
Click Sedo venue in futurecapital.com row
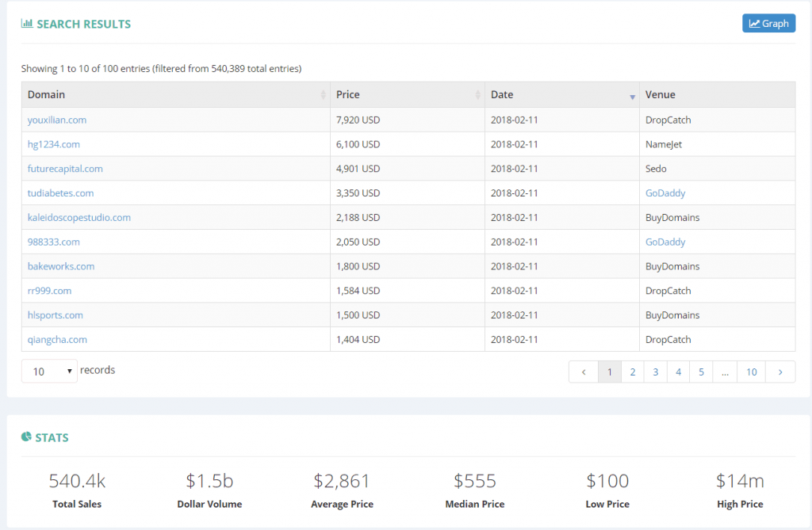pyautogui.click(x=656, y=169)
